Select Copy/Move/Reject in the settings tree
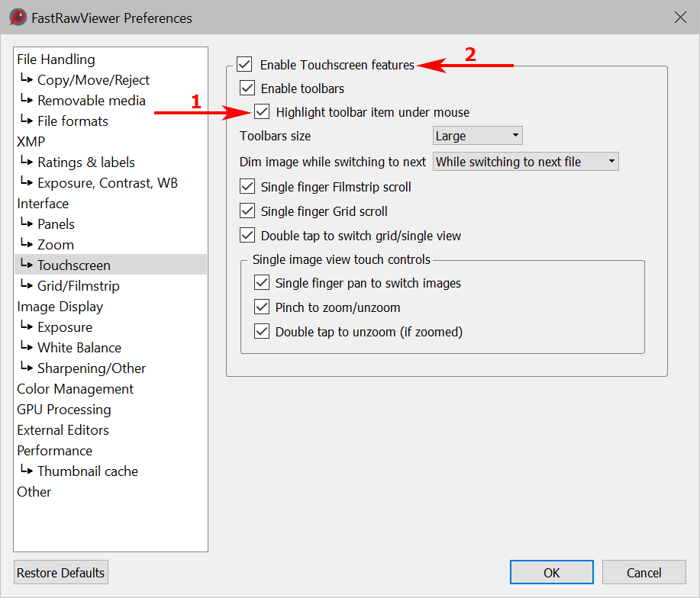This screenshot has width=700, height=598. coord(93,80)
